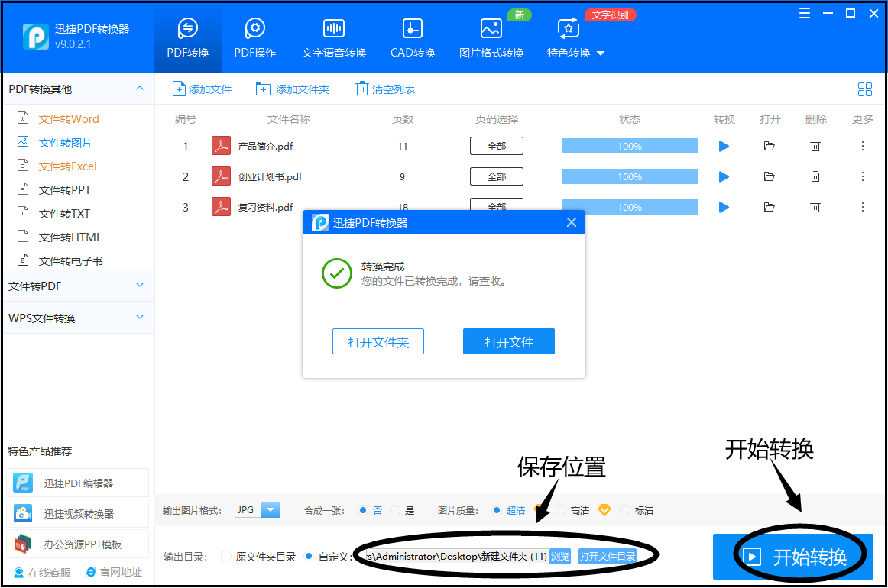Expand the 文件转PDF section

[x=78, y=286]
